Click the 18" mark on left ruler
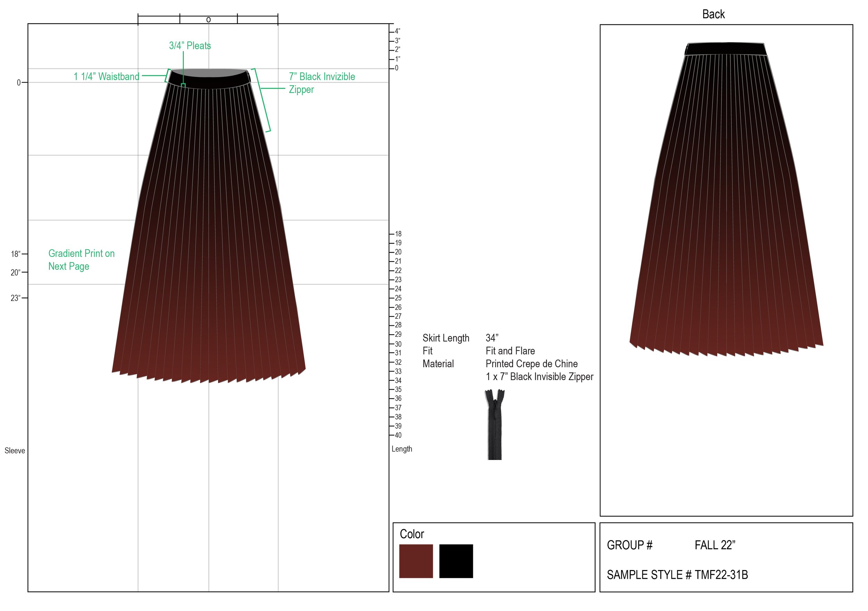The height and width of the screenshot is (611, 868). [x=16, y=254]
